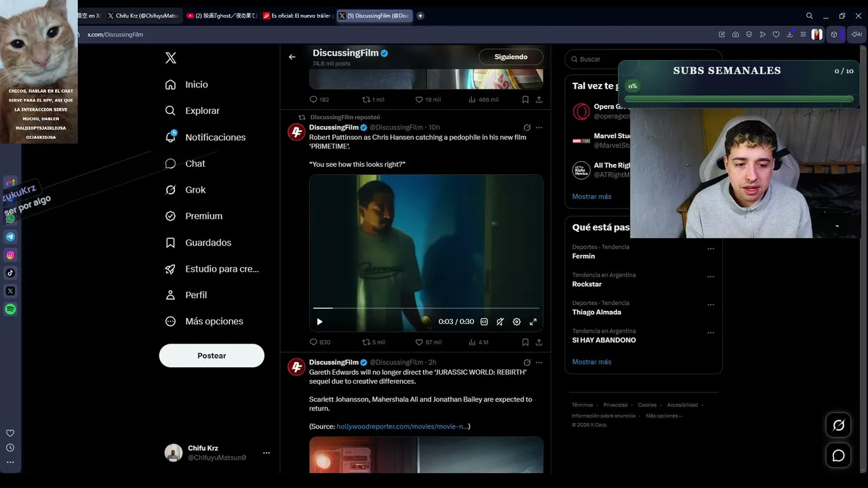This screenshot has width=868, height=488.
Task: Open TikTok in the browser sidebar
Action: click(10, 273)
